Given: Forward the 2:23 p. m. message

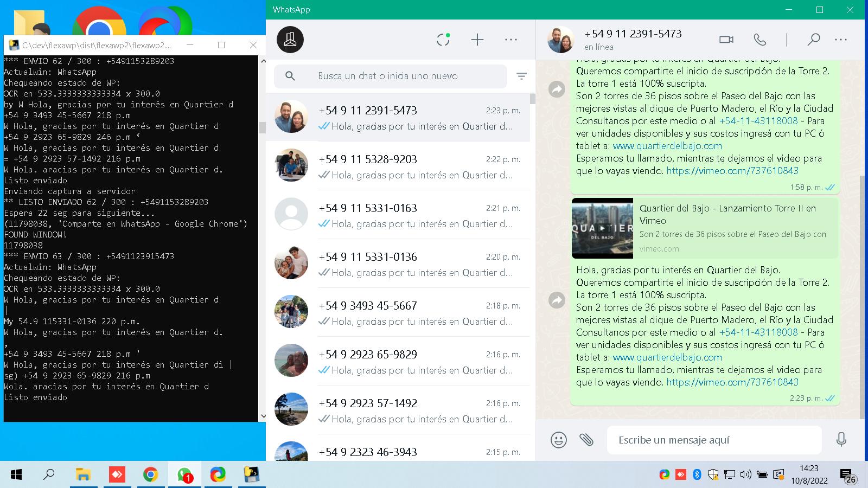Looking at the screenshot, I should click(x=557, y=300).
